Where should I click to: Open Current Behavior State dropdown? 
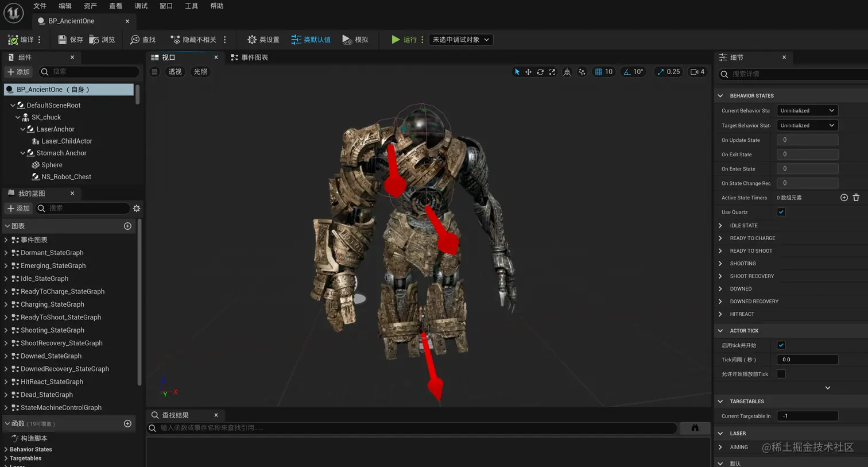pyautogui.click(x=807, y=110)
